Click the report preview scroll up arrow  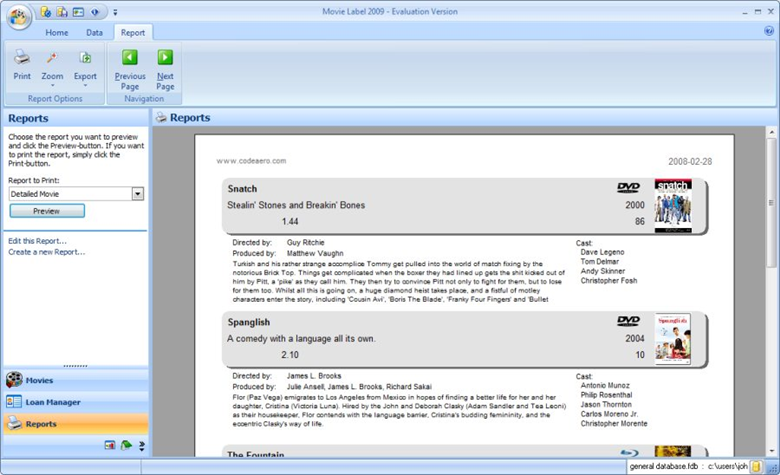(772, 132)
